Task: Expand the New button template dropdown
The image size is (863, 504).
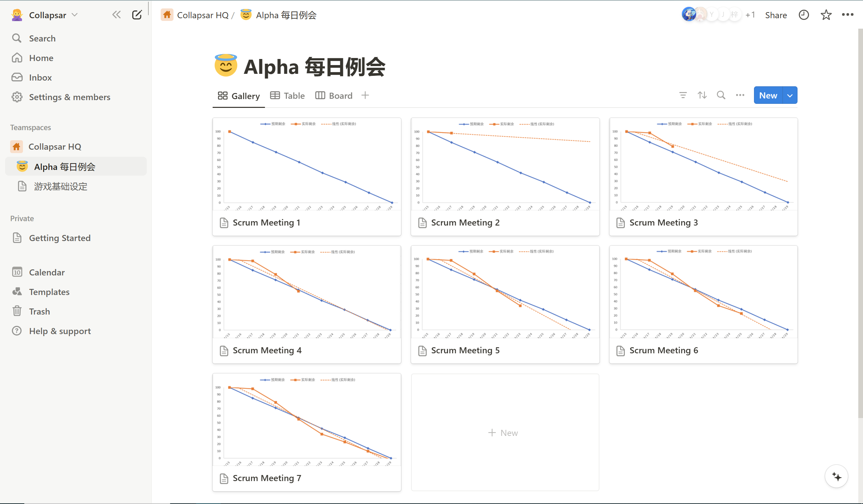Action: point(790,95)
